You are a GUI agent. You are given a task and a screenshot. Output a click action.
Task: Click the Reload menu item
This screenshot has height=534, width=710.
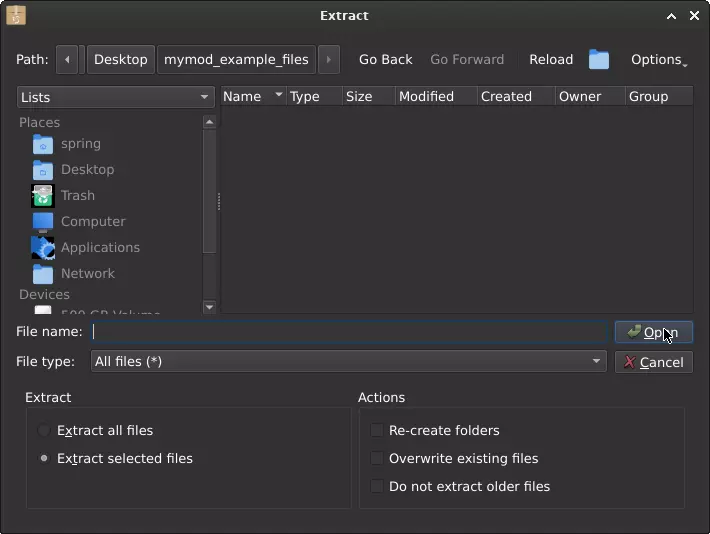coord(551,60)
